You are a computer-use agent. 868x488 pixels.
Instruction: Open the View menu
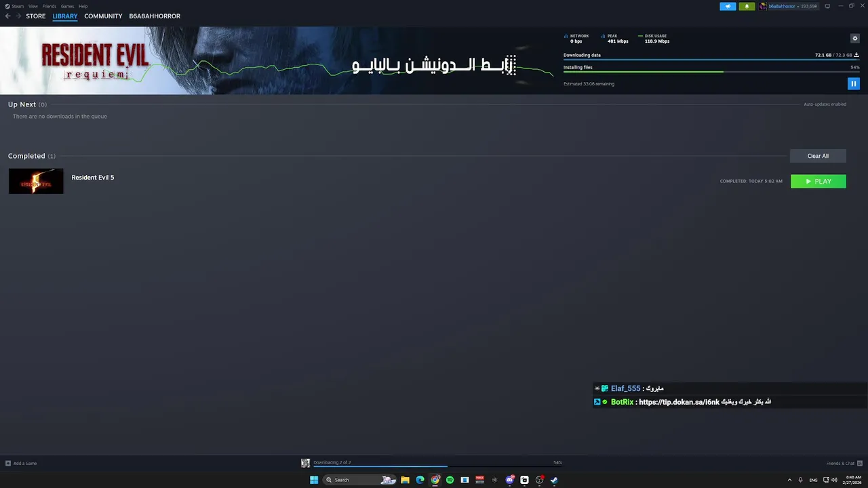(x=33, y=6)
